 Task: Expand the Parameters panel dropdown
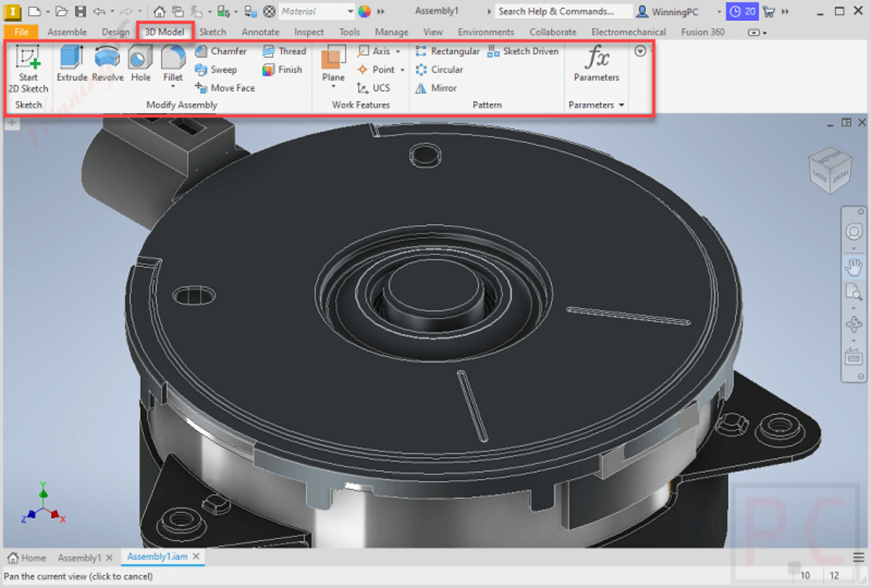pos(622,105)
